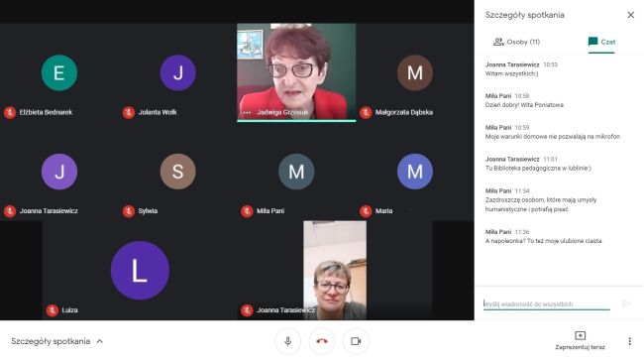Click muted mic icon beside Miła Pani
Image resolution: width=644 pixels, height=362 pixels.
[x=247, y=211]
